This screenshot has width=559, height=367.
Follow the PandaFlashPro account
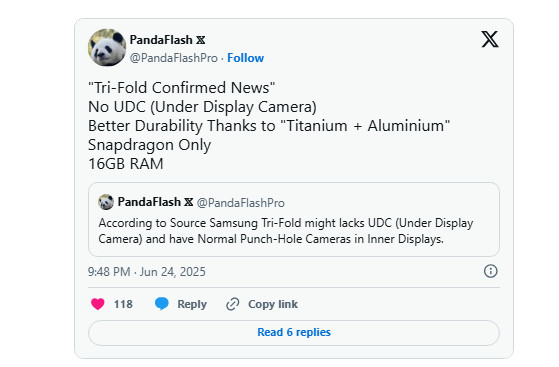click(245, 58)
